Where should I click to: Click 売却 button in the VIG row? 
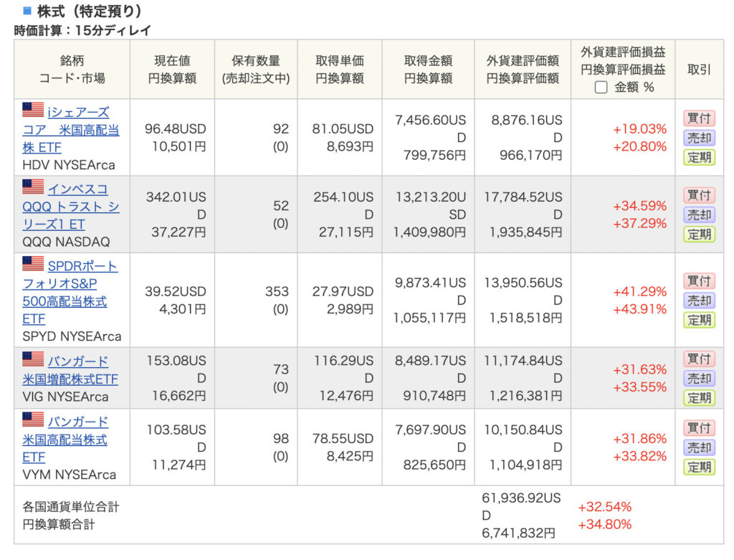pos(699,379)
